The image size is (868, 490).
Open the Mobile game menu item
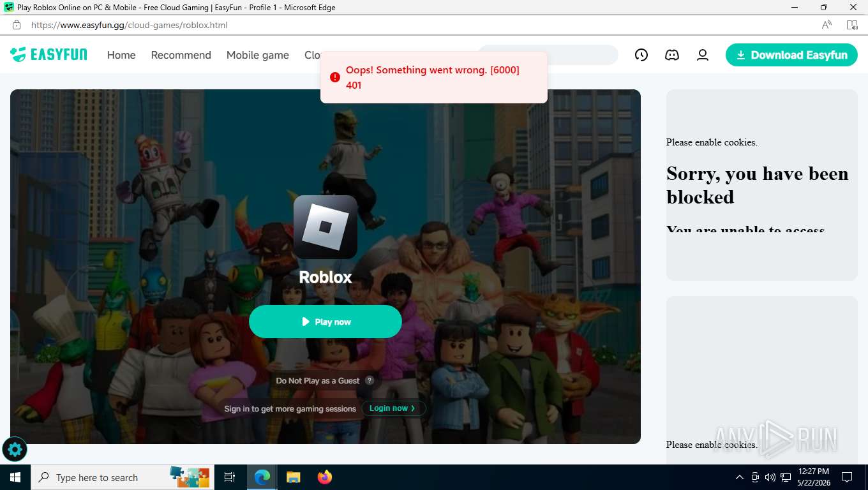point(258,55)
